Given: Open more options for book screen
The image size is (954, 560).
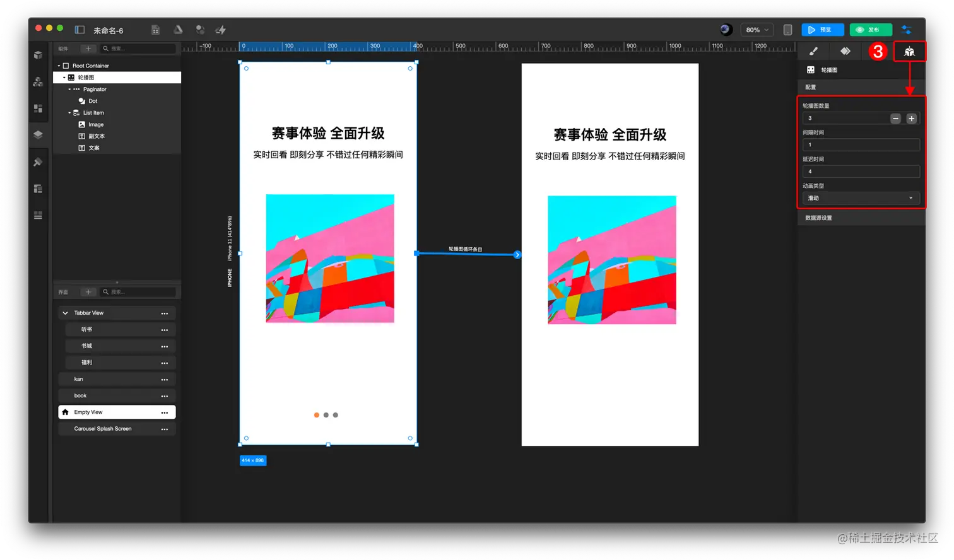Looking at the screenshot, I should [x=165, y=396].
